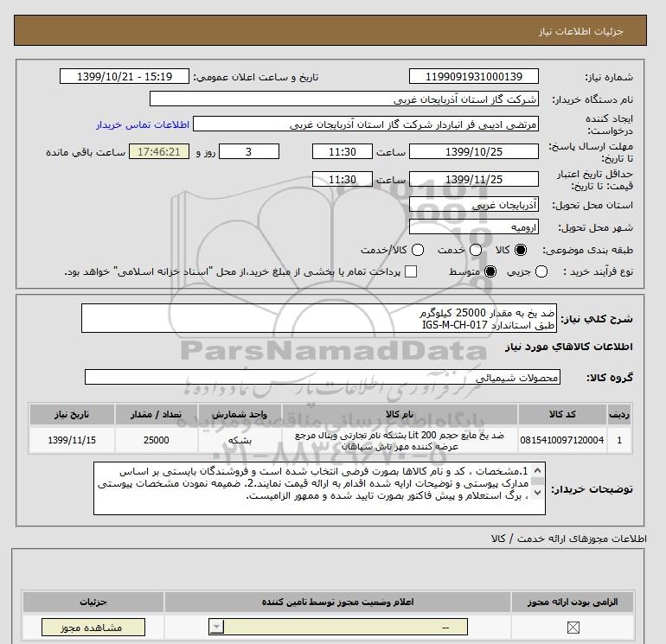Viewport: 666px width, 644px height.
Task: Select unit cell بشکه
Action: 240,440
